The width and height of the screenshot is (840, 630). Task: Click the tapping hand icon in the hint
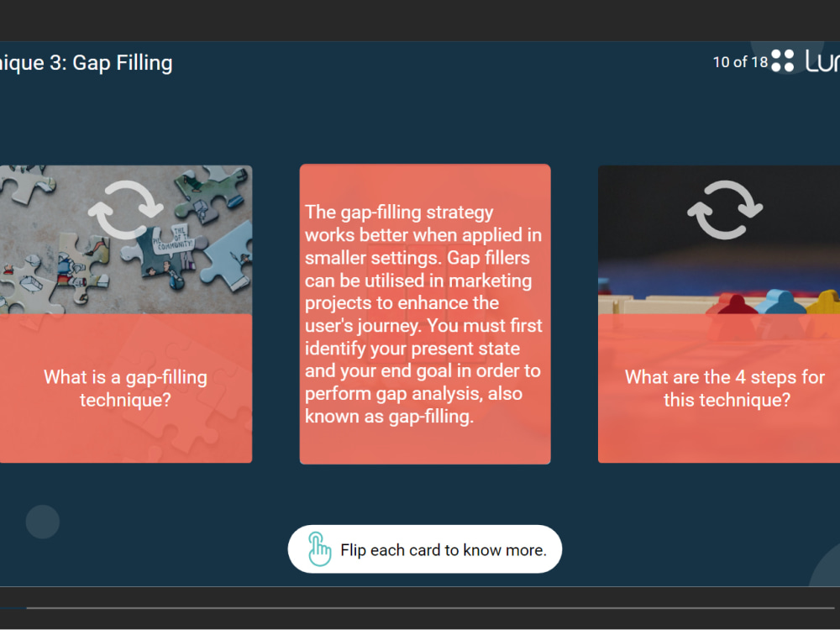tap(319, 549)
